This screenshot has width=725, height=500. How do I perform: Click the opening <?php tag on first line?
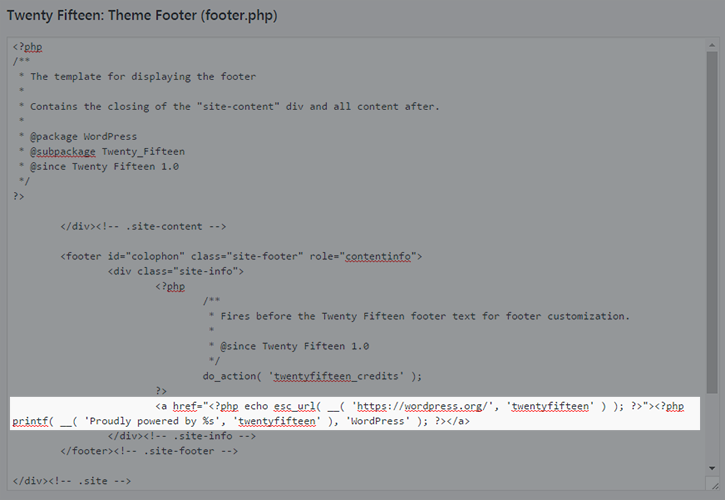(28, 46)
